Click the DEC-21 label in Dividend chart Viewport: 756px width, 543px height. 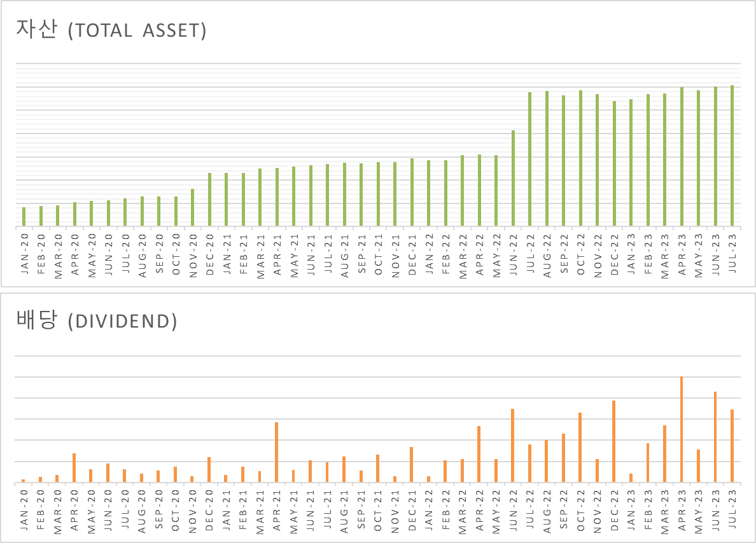pyautogui.click(x=412, y=510)
